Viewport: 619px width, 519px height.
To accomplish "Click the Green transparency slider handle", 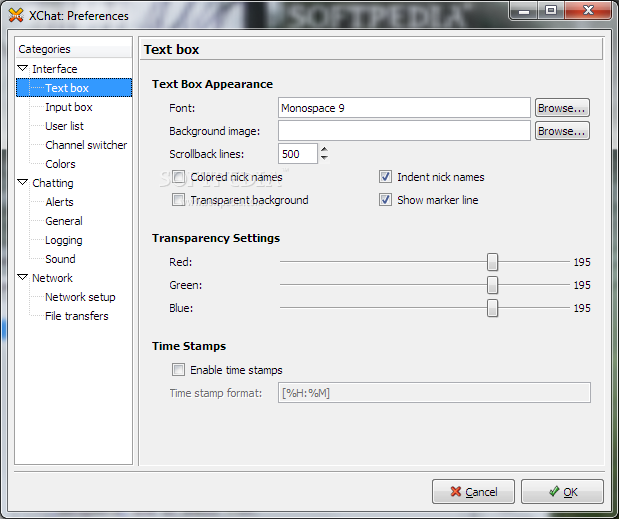I will (492, 285).
